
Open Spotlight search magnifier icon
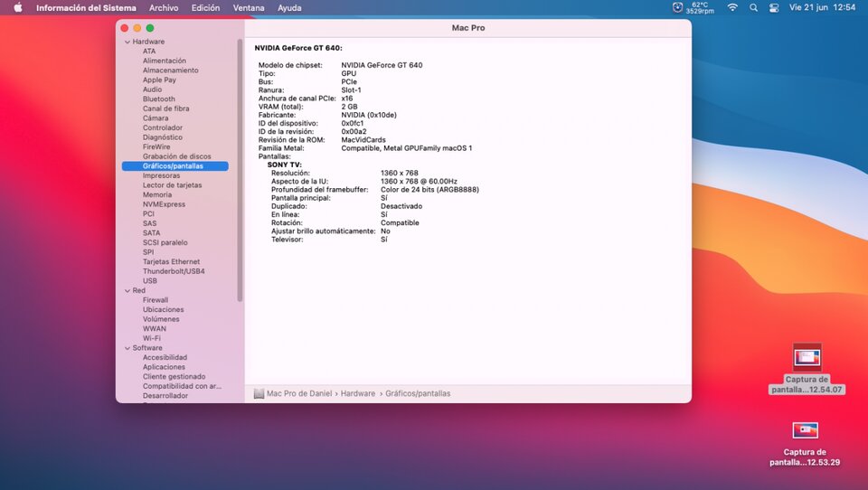click(753, 7)
